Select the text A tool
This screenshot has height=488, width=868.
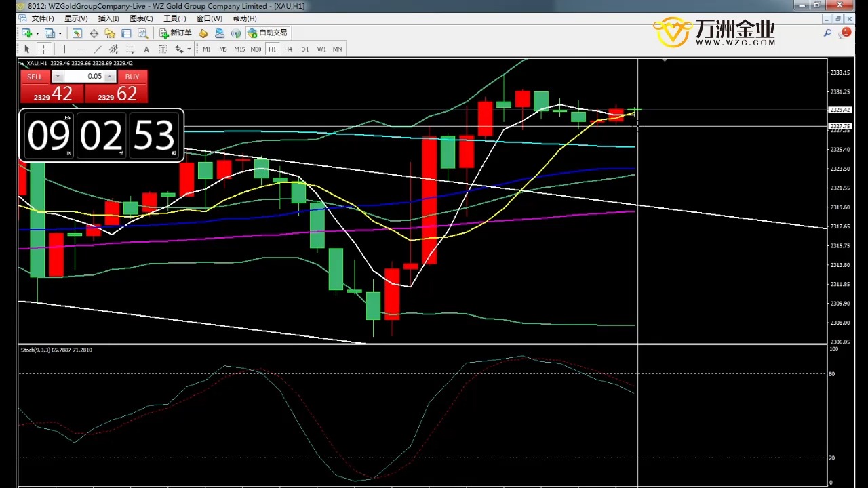click(146, 49)
